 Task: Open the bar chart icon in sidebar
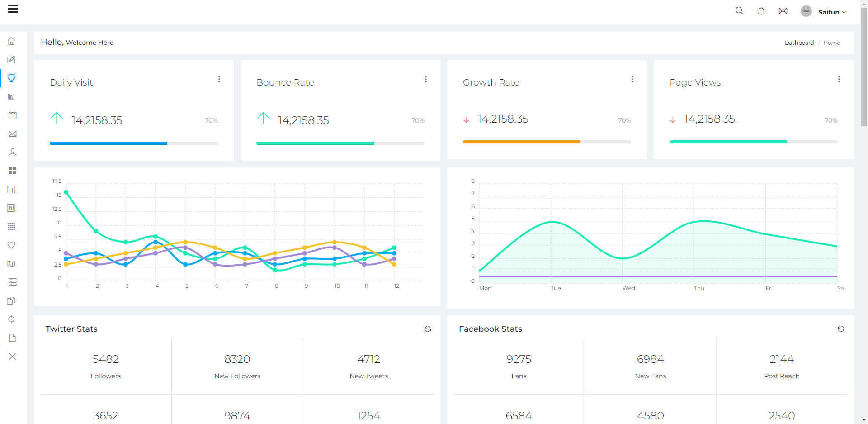(x=12, y=97)
